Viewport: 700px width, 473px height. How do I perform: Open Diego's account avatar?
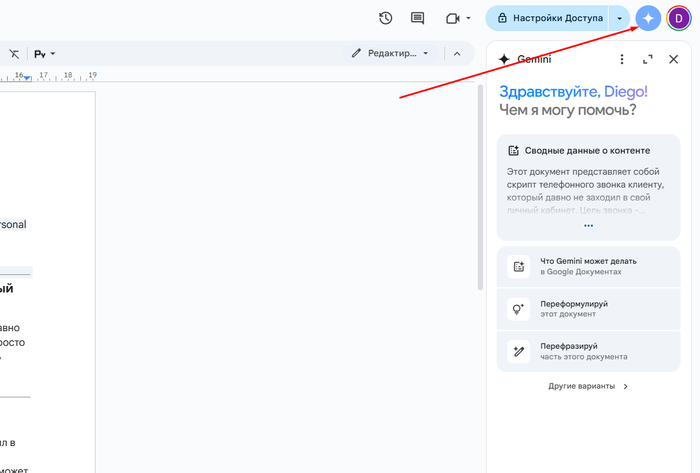pyautogui.click(x=679, y=18)
